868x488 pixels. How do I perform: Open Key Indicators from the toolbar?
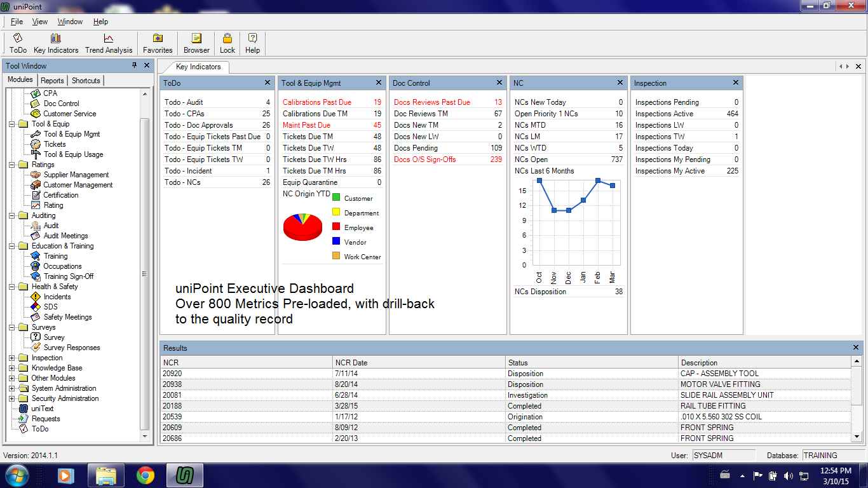[56, 43]
